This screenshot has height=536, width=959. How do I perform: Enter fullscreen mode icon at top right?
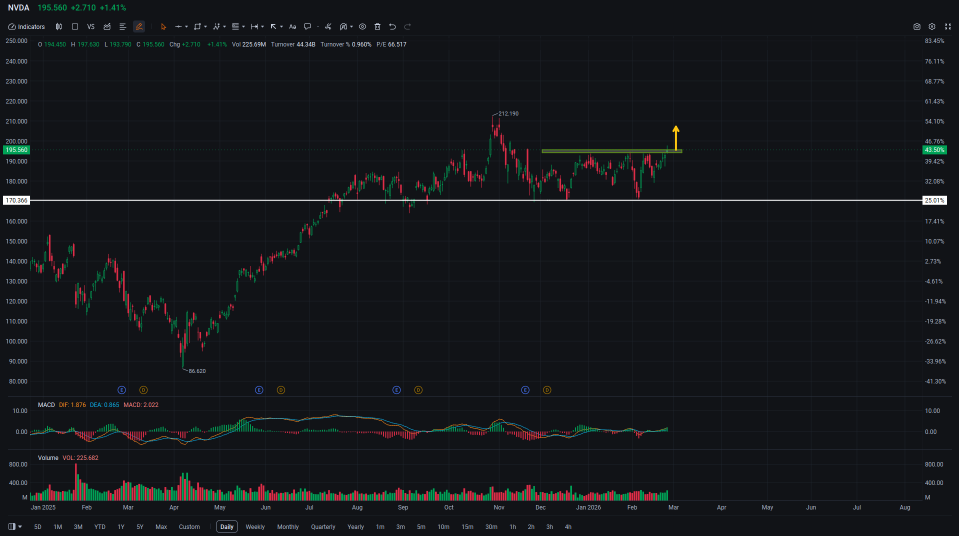(948, 27)
